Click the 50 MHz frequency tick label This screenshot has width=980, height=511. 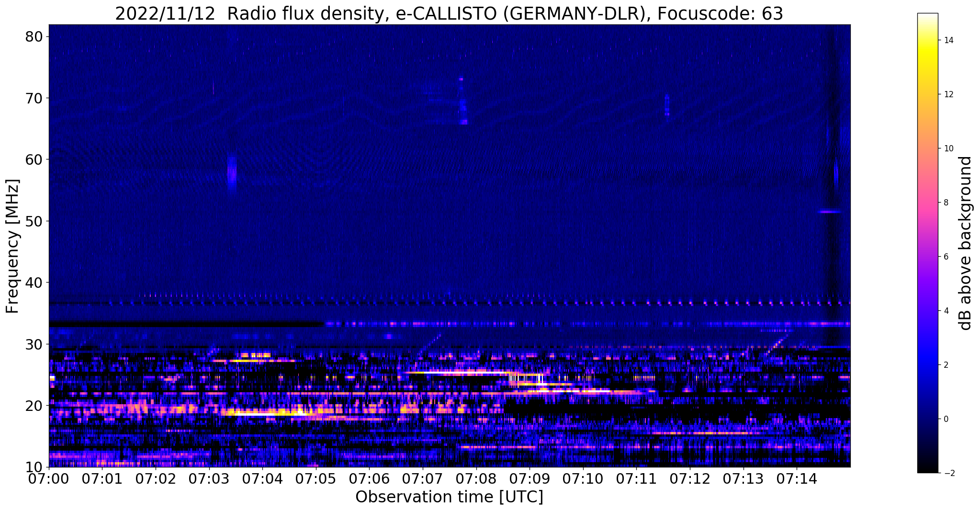(34, 221)
